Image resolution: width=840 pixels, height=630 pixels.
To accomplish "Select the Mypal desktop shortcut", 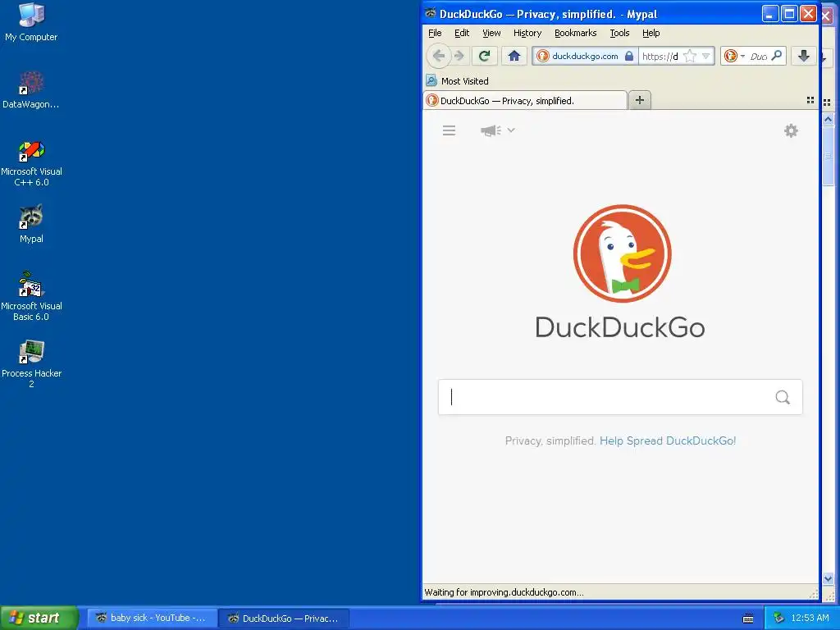I will tap(31, 224).
